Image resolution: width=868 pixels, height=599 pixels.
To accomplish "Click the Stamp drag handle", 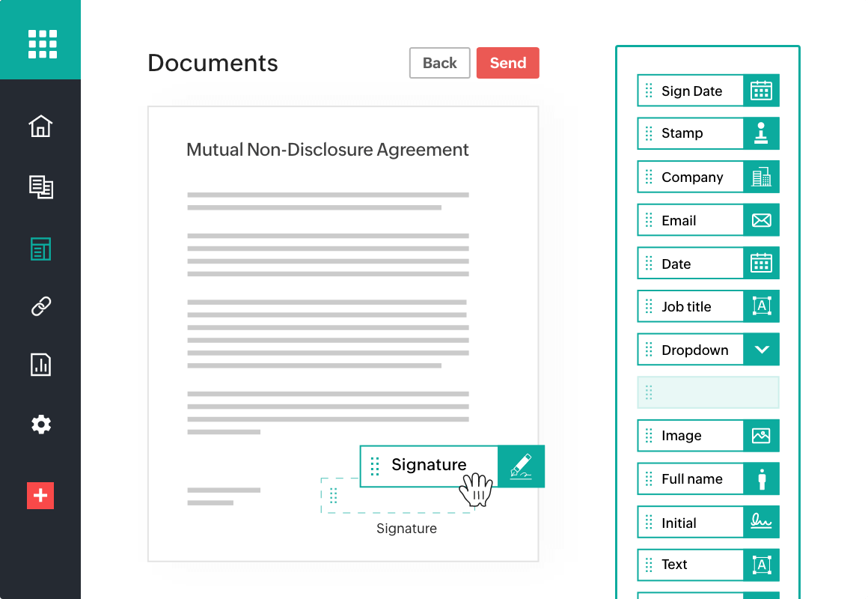I will pyautogui.click(x=649, y=133).
